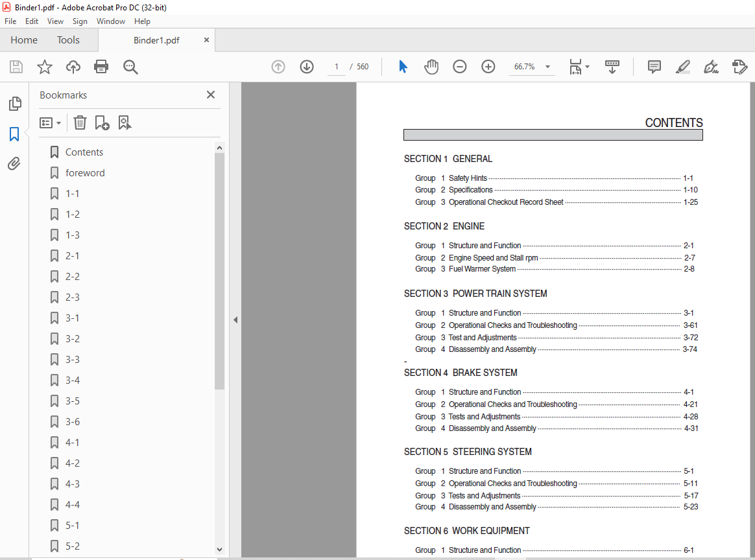Zoom in with plus icon
Image resolution: width=755 pixels, height=560 pixels.
488,66
